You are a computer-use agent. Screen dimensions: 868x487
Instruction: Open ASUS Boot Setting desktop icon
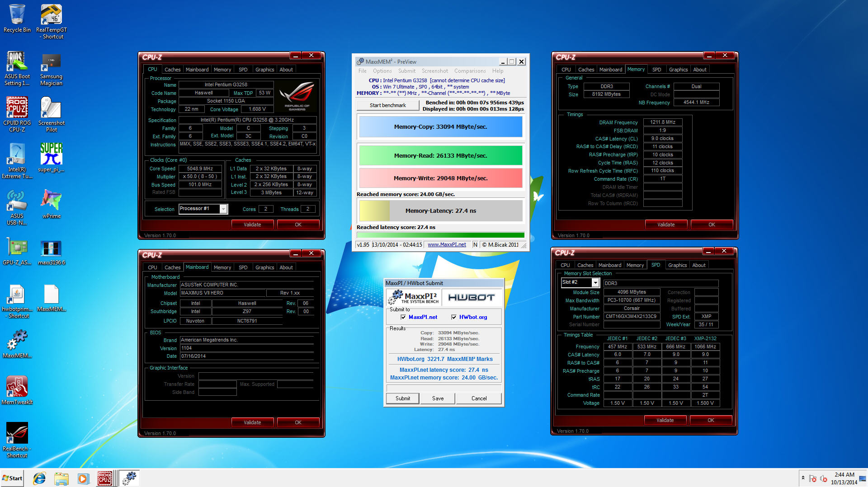[x=17, y=68]
